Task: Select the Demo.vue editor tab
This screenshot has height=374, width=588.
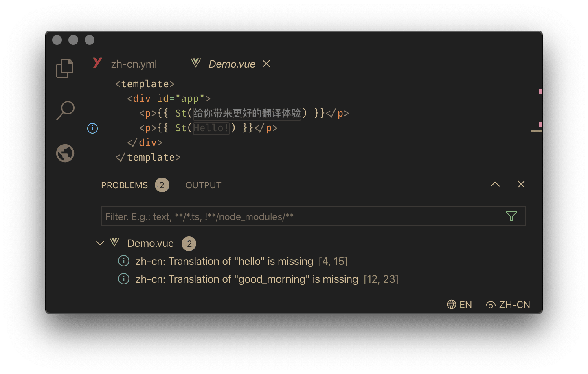Action: [x=231, y=64]
